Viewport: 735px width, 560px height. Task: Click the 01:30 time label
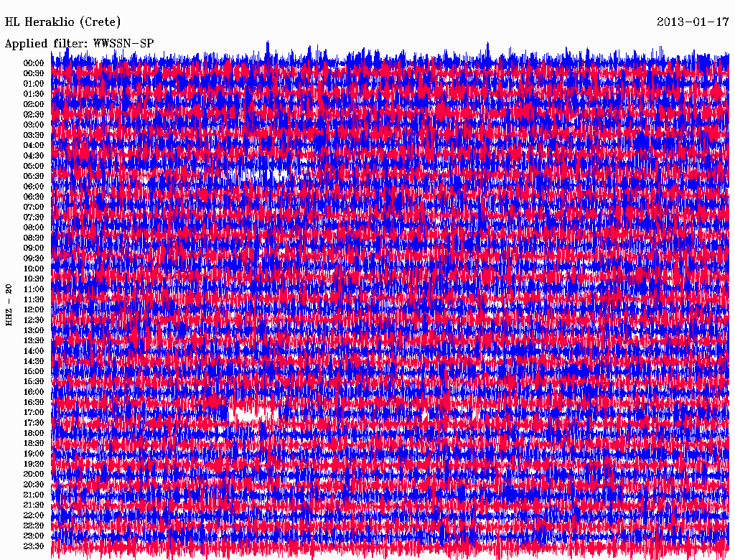tap(34, 94)
